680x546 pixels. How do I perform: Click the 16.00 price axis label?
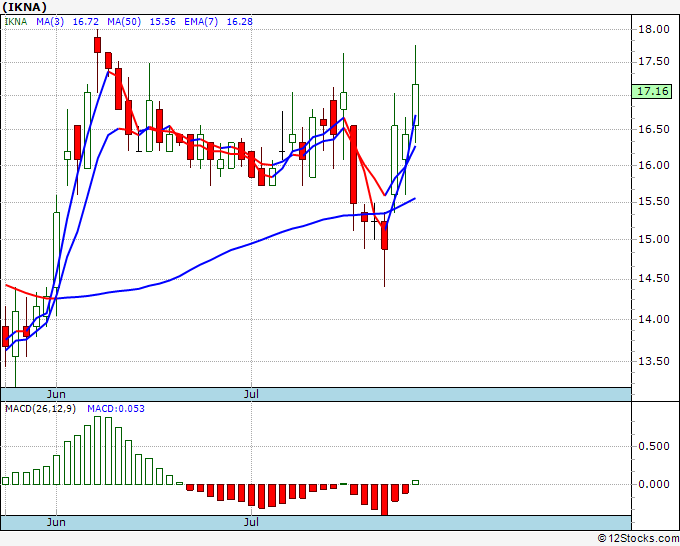tap(654, 165)
